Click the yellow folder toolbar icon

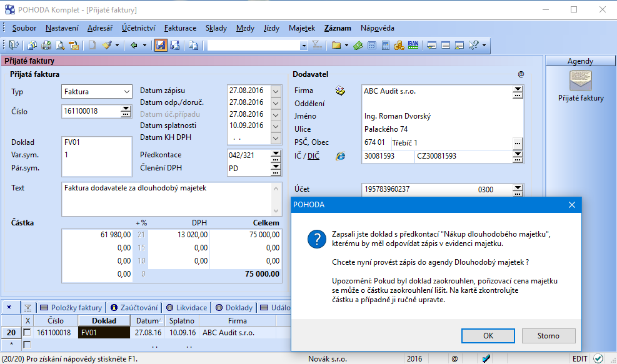(336, 45)
